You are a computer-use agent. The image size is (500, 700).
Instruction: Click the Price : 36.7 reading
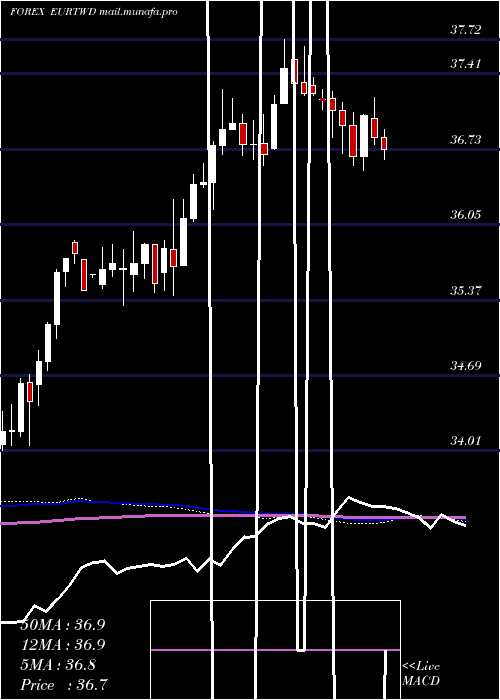click(x=64, y=685)
